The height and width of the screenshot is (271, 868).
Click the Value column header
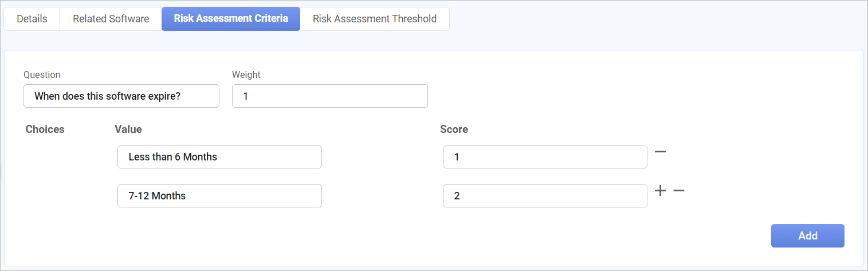pyautogui.click(x=128, y=129)
